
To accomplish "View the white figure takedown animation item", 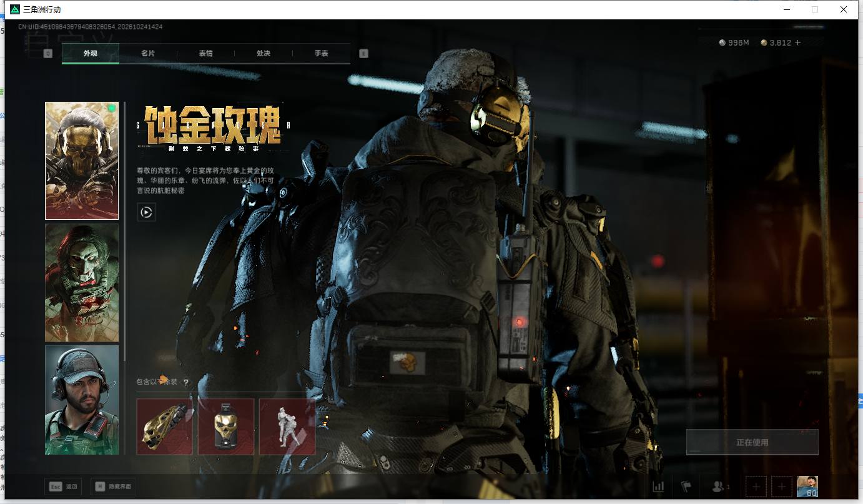I will (287, 427).
